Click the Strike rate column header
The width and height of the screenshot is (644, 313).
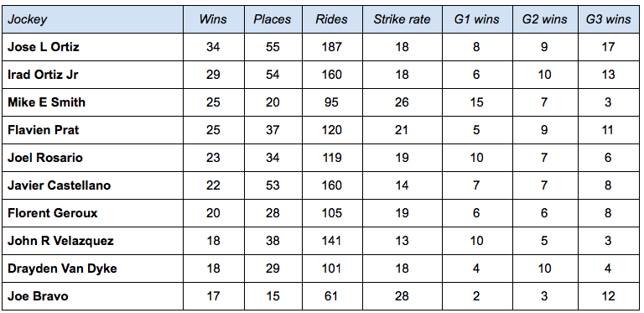pyautogui.click(x=402, y=19)
